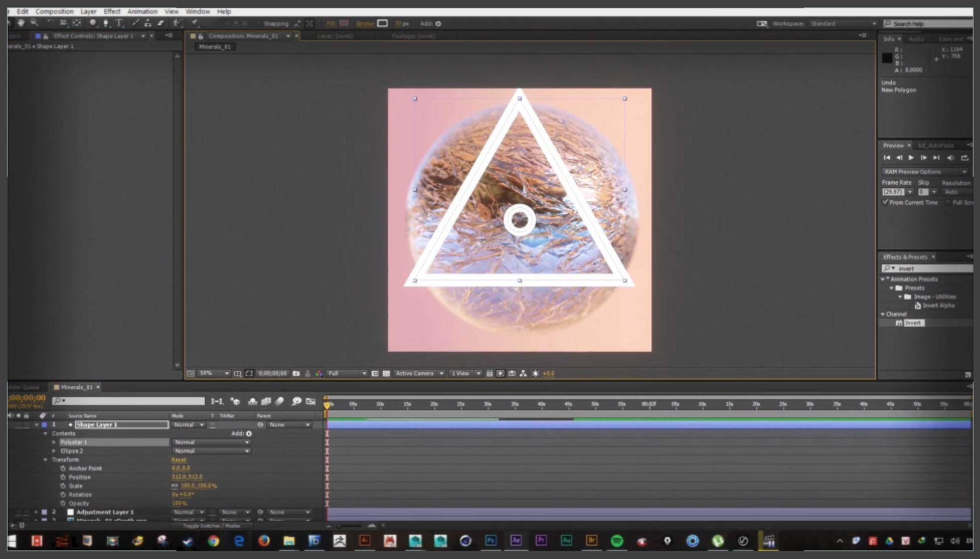980x559 pixels.
Task: Open Spotify from the taskbar
Action: [x=617, y=541]
